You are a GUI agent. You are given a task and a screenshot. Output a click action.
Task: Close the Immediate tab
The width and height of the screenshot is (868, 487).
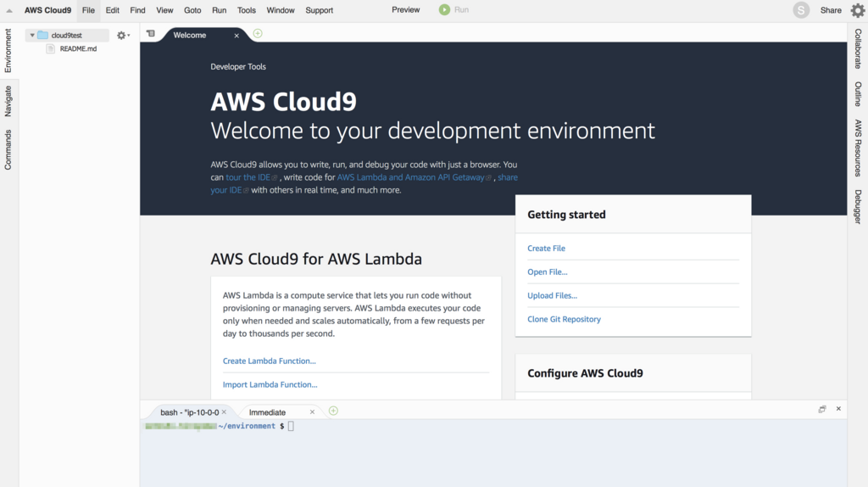pos(312,412)
